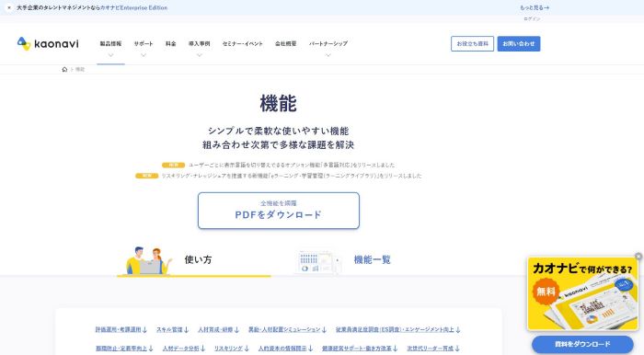
Task: Open セミナー・イベント in the navigation
Action: 242,43
